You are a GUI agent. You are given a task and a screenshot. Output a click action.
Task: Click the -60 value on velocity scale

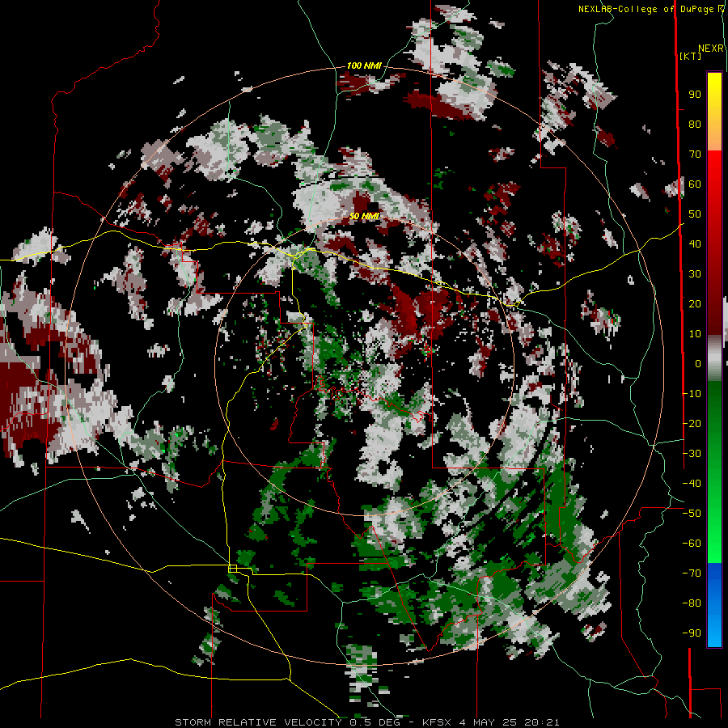(692, 544)
